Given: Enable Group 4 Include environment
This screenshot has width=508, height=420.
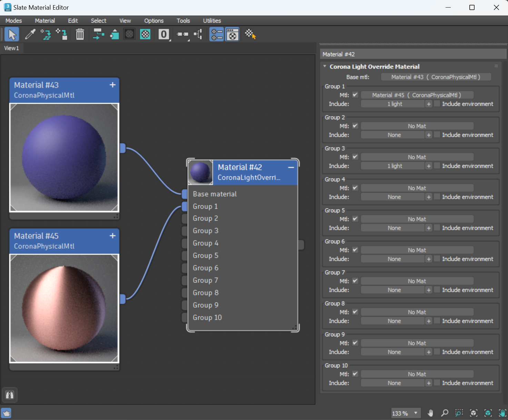Looking at the screenshot, I should pyautogui.click(x=437, y=197).
